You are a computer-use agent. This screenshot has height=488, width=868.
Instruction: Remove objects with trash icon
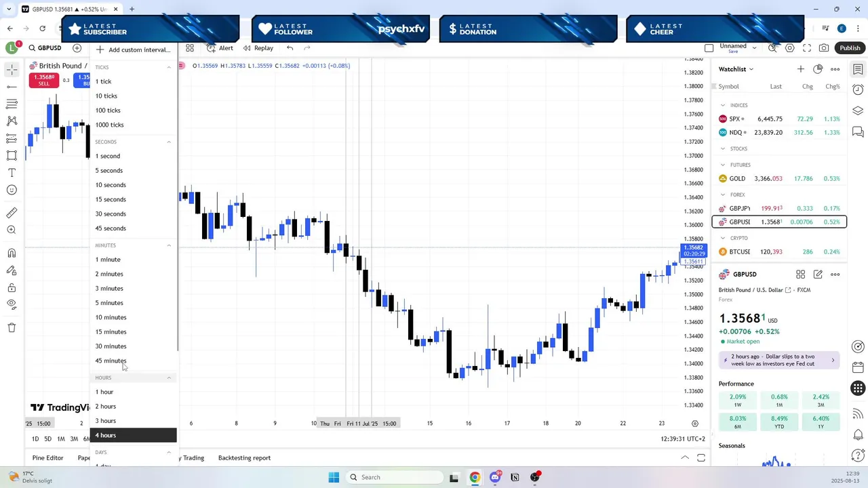[12, 328]
